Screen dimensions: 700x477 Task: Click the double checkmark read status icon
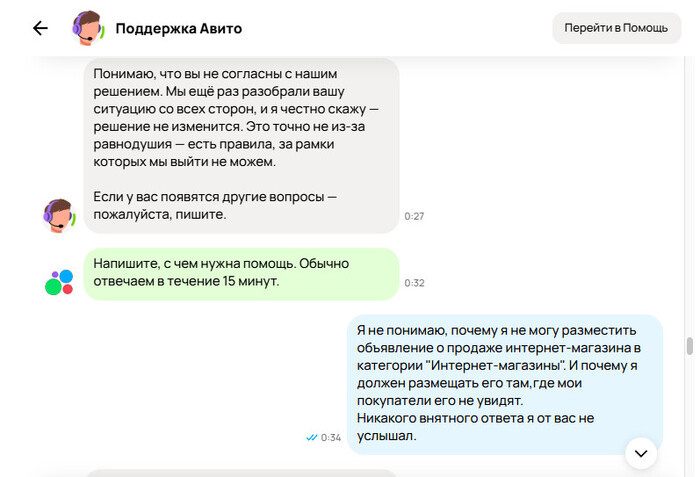312,437
